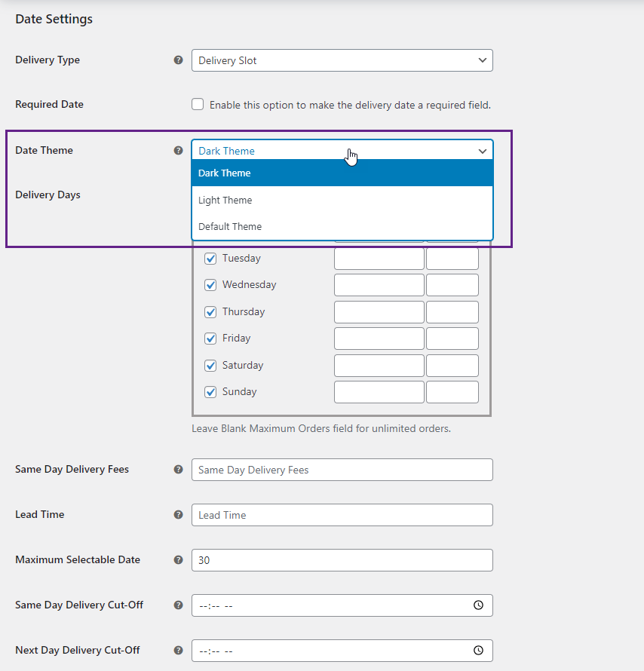
Task: Toggle the Friday checkbox
Action: coord(210,339)
